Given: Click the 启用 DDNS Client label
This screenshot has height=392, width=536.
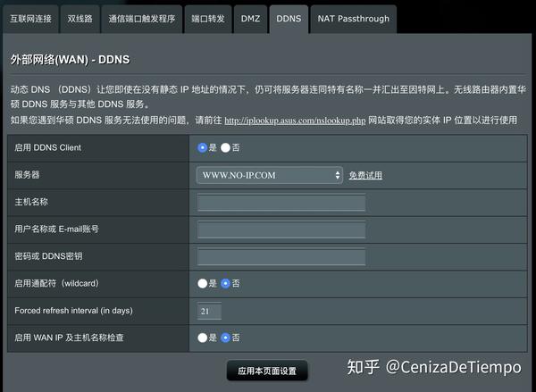Looking at the screenshot, I should point(48,147).
